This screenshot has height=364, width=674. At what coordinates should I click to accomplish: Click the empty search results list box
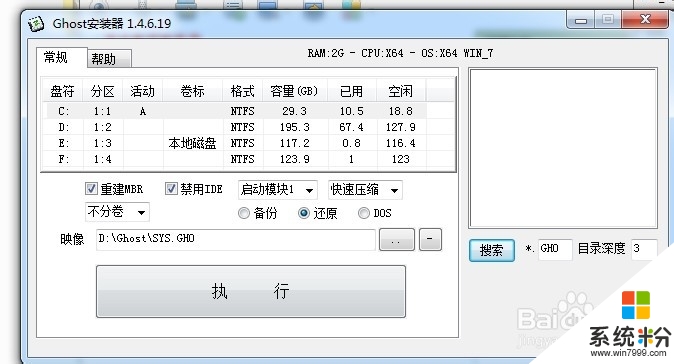tap(563, 148)
